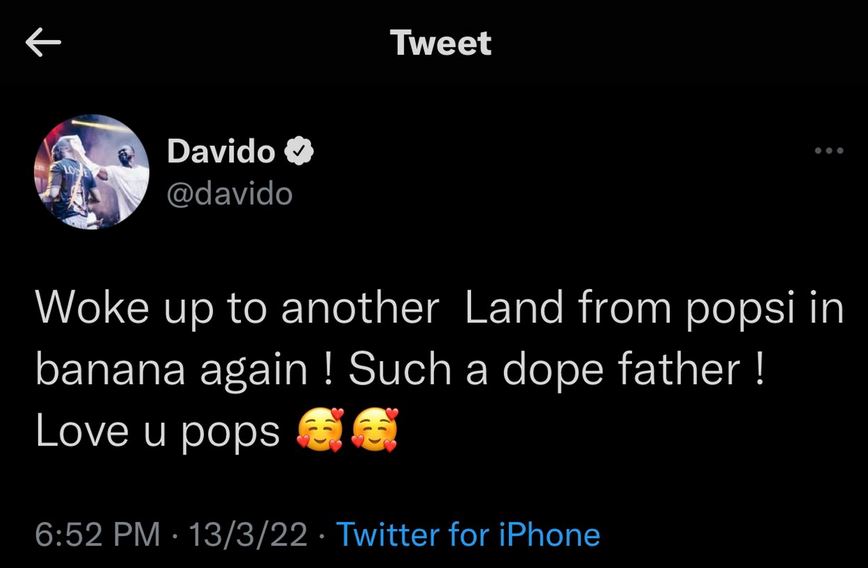
Task: Click the Tweet header title
Action: pyautogui.click(x=441, y=43)
